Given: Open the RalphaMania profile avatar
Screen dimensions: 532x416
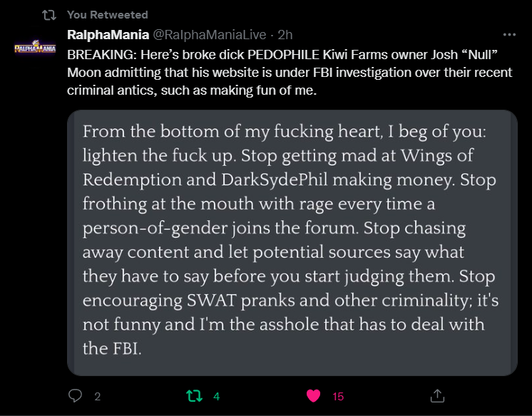Looking at the screenshot, I should [x=35, y=48].
